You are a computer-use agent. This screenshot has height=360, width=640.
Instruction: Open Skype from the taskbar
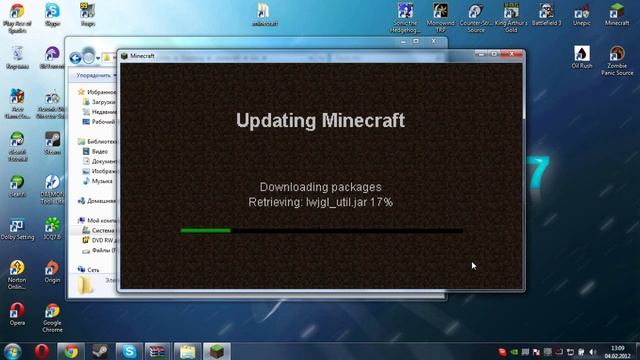click(129, 351)
